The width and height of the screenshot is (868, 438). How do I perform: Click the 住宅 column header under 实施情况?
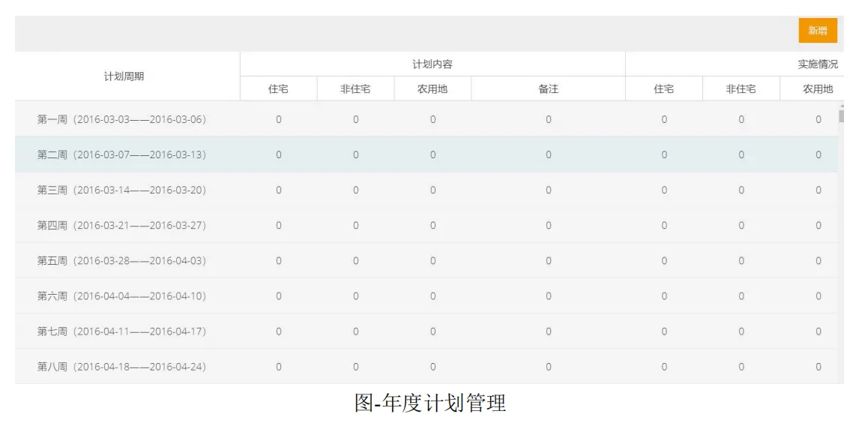[663, 88]
